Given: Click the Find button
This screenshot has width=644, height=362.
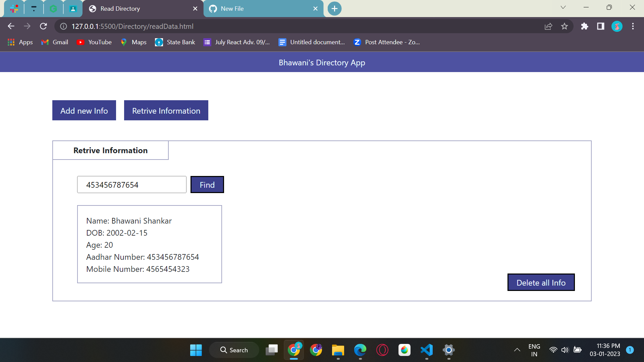Looking at the screenshot, I should (x=207, y=184).
